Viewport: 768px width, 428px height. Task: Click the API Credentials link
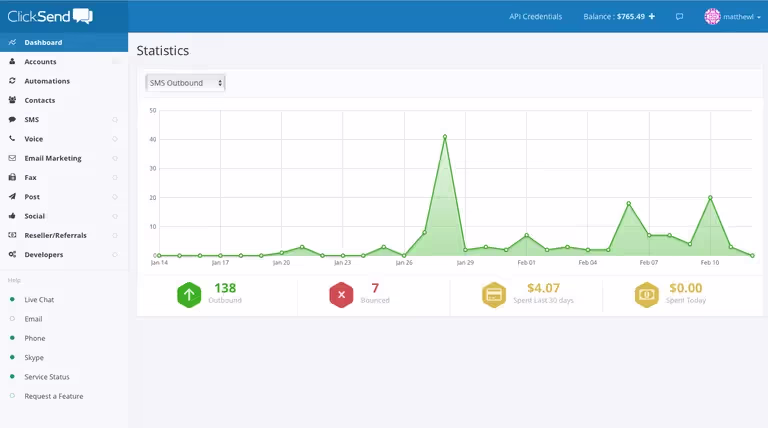tap(535, 17)
